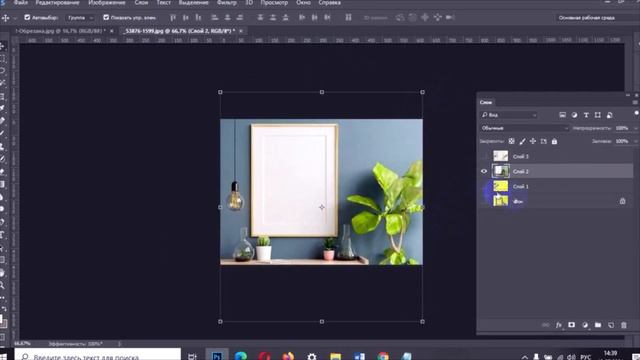Image resolution: width=640 pixels, height=360 pixels.
Task: Open File Explorer from the taskbar
Action: click(x=336, y=356)
